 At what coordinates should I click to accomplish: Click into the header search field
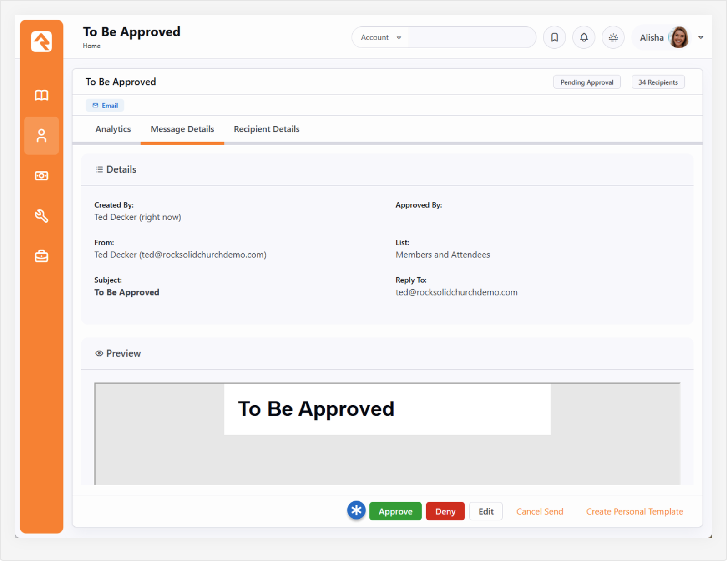click(x=472, y=37)
